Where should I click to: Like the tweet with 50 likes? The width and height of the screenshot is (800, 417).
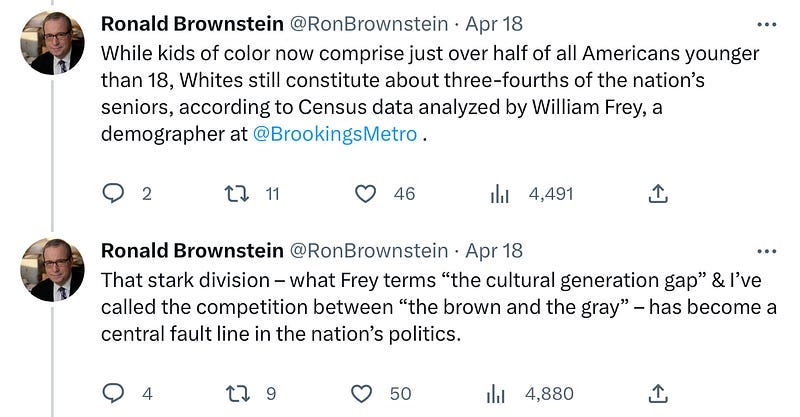click(362, 394)
